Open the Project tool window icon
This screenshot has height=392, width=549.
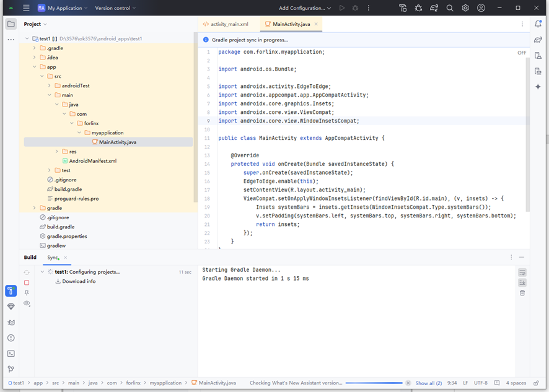pyautogui.click(x=11, y=24)
